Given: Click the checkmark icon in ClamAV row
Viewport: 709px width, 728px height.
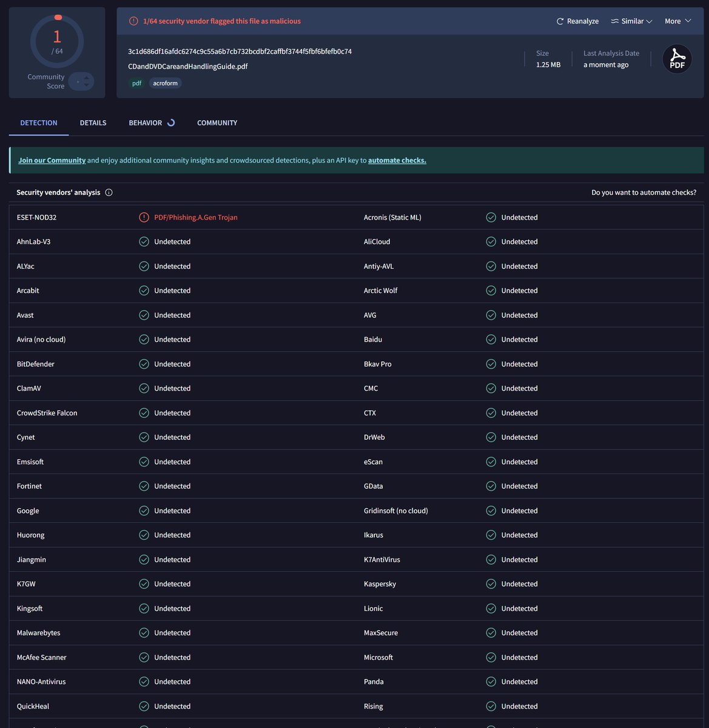Looking at the screenshot, I should coord(144,388).
